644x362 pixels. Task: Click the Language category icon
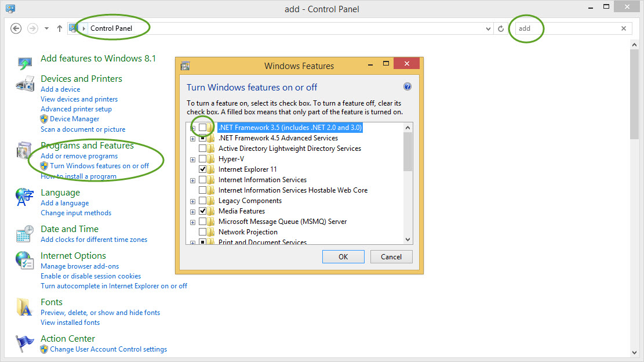pyautogui.click(x=24, y=197)
